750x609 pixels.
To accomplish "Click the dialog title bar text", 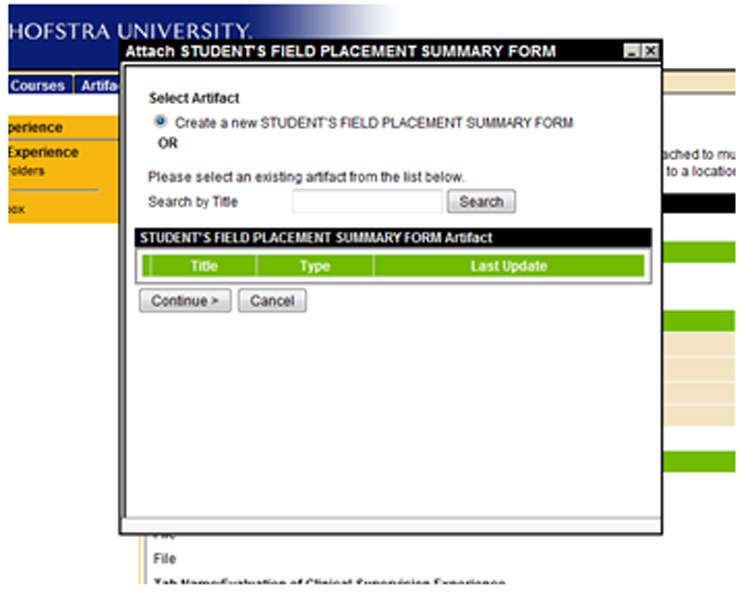I will [x=340, y=51].
